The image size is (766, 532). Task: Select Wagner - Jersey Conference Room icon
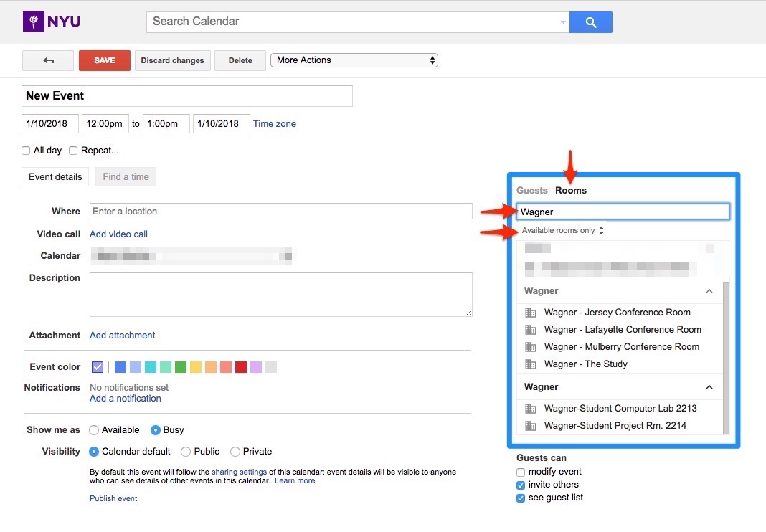(x=531, y=313)
